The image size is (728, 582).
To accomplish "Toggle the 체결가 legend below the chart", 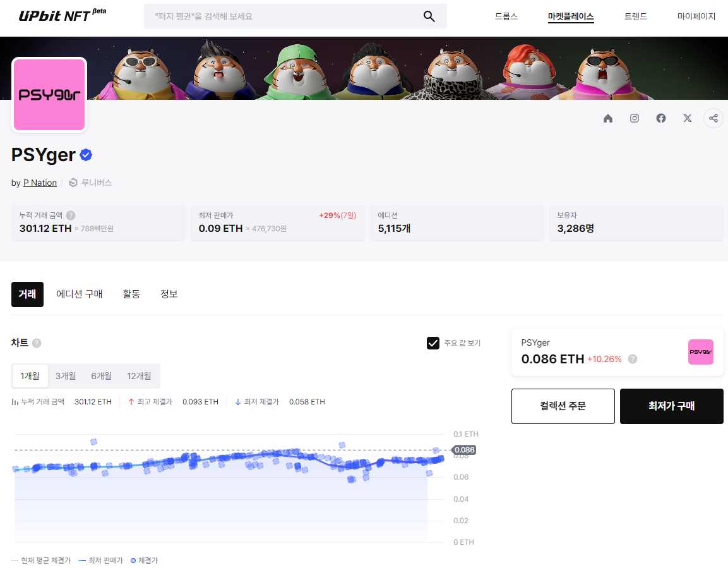I will (x=143, y=560).
